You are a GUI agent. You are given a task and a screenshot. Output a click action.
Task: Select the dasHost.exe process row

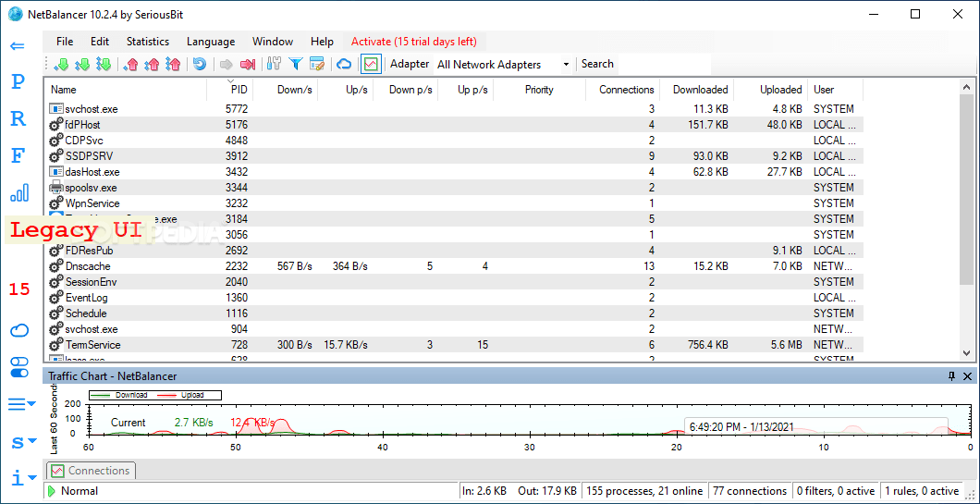[453, 171]
